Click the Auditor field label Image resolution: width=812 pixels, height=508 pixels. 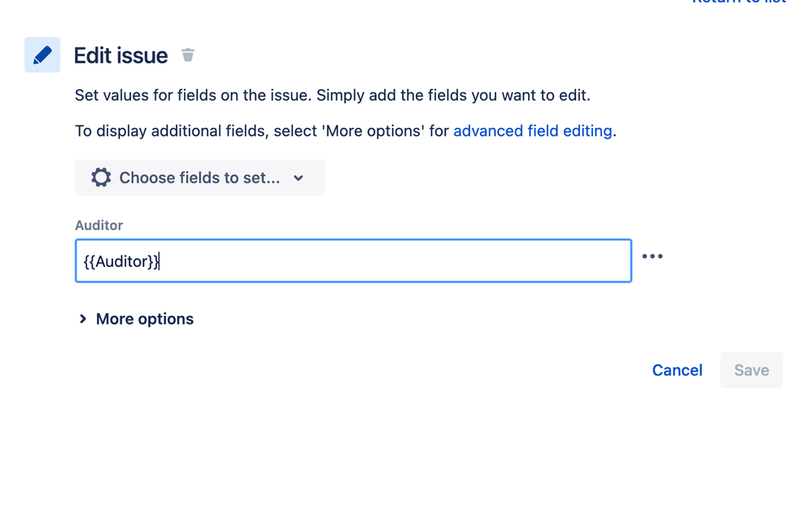coord(99,225)
